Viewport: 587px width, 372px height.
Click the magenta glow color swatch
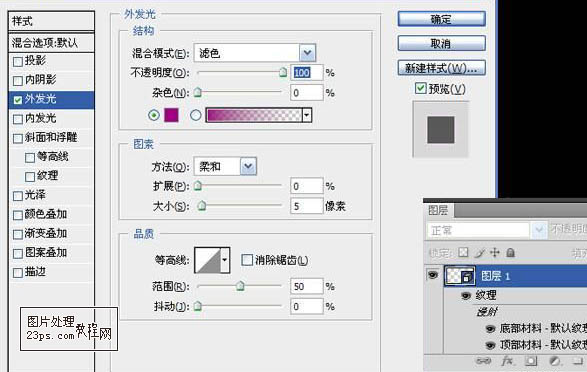[171, 115]
